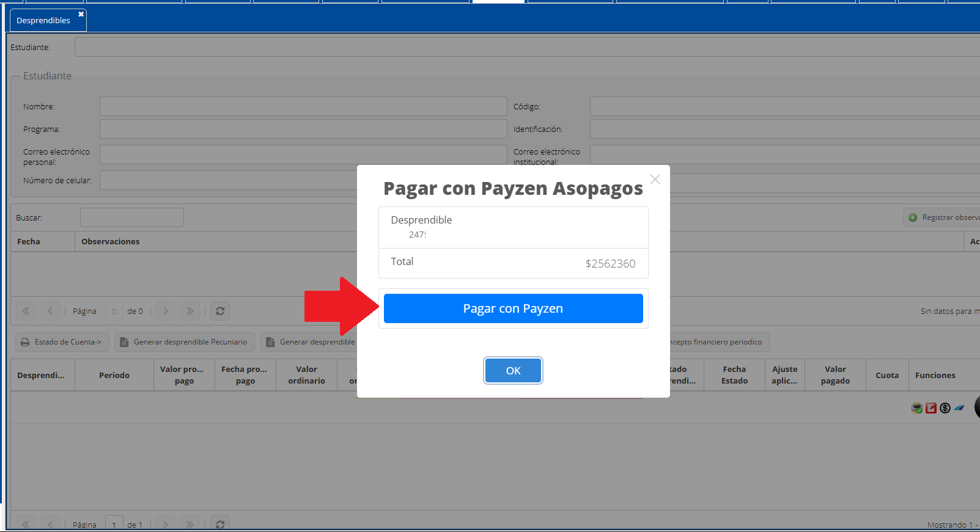Go to previous page in observations pager
This screenshot has width=980, height=532.
coord(50,311)
